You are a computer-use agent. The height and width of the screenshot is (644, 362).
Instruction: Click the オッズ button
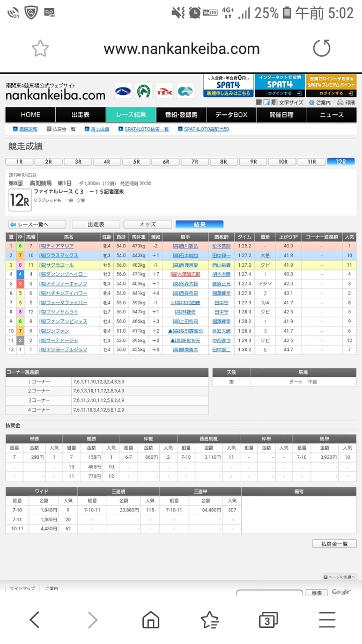(x=147, y=224)
